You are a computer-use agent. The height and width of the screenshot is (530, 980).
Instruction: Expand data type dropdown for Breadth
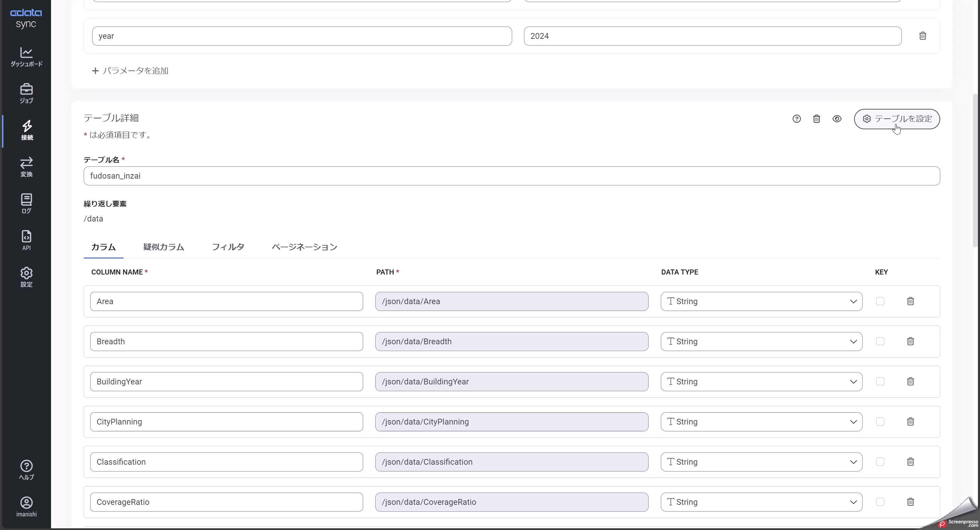(761, 342)
